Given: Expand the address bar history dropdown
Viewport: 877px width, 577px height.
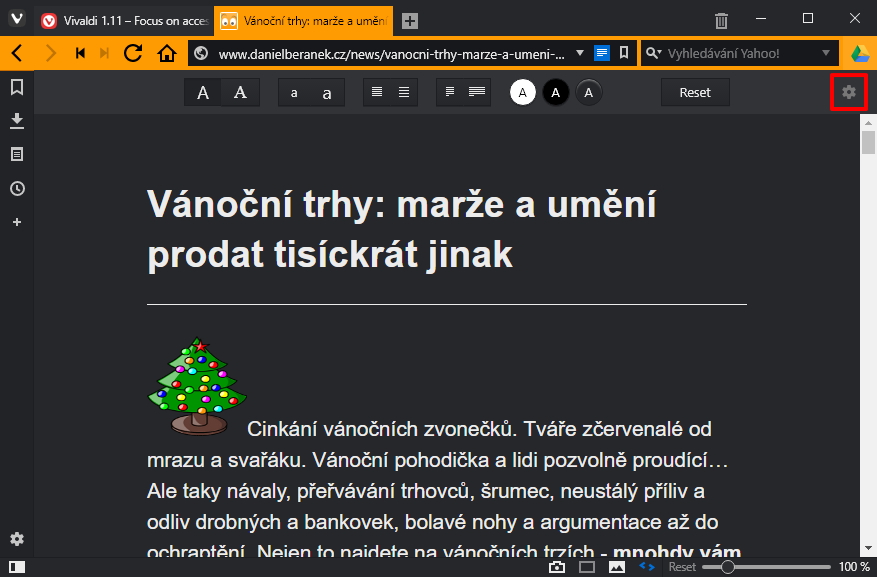Looking at the screenshot, I should click(x=580, y=53).
